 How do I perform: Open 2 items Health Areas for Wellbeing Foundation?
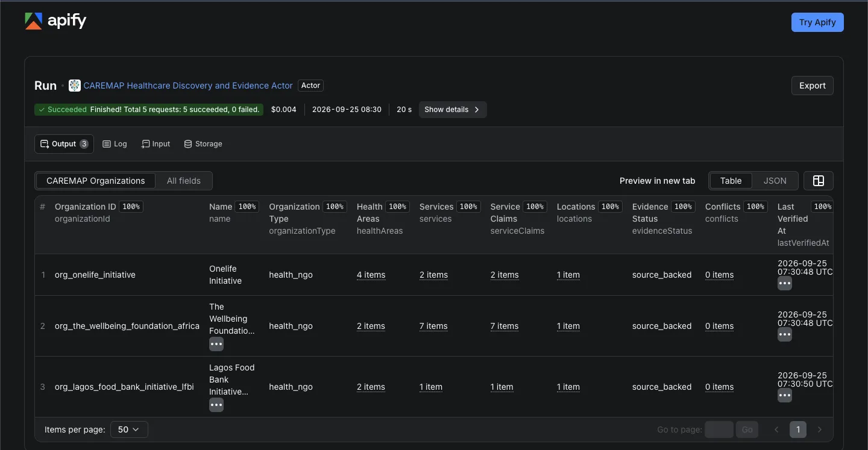[371, 326]
